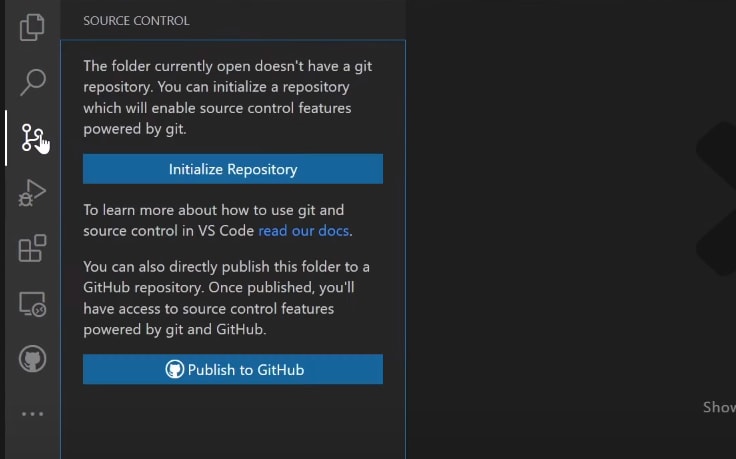Follow the read our docs link
This screenshot has width=736, height=459.
[x=303, y=231]
